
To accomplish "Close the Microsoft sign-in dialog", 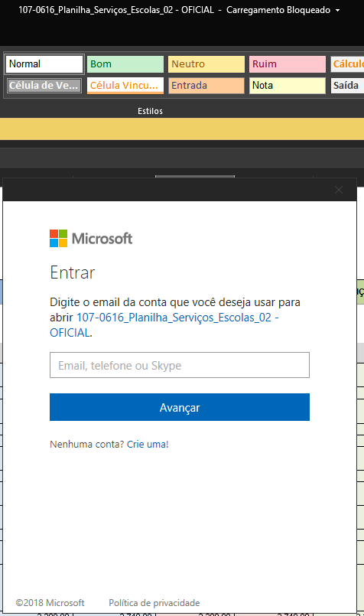I will tap(339, 190).
